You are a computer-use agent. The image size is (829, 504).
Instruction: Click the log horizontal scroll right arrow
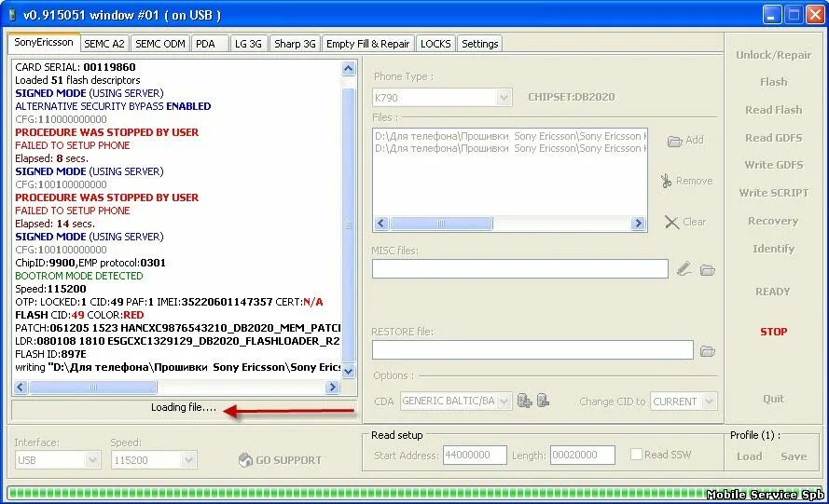click(x=333, y=388)
